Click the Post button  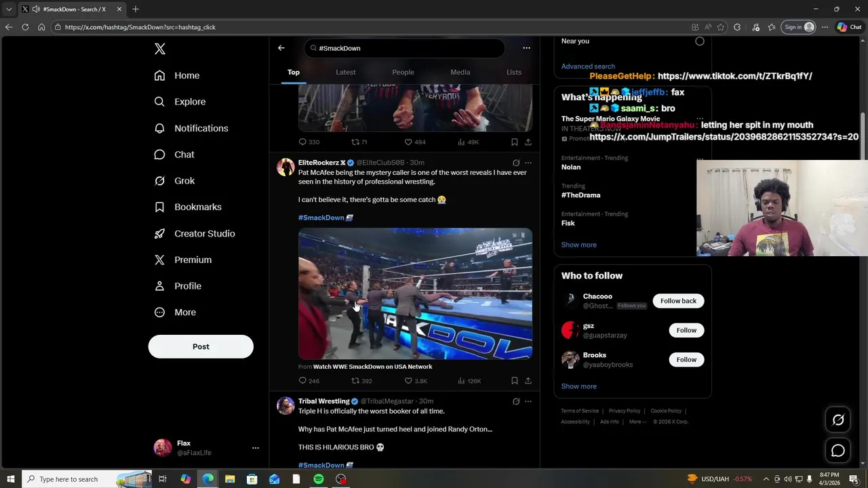tap(201, 346)
